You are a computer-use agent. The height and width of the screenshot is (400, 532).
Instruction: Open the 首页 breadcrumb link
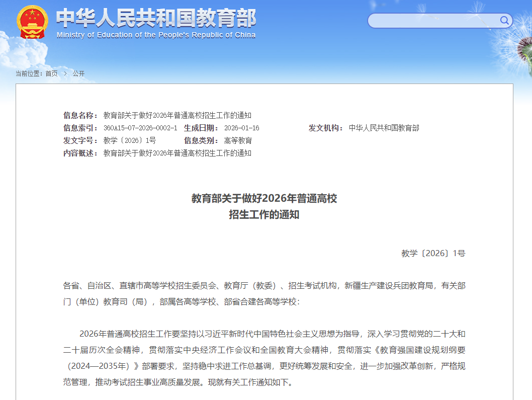point(51,73)
